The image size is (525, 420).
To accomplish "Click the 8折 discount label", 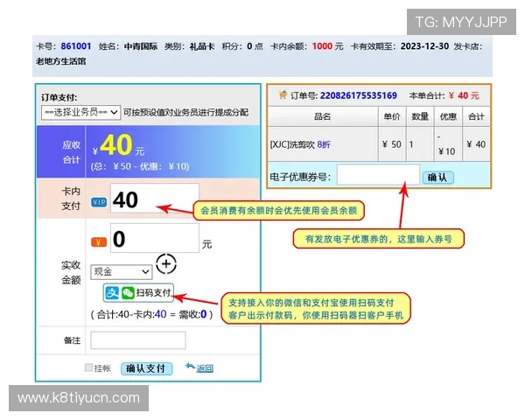I will click(324, 144).
